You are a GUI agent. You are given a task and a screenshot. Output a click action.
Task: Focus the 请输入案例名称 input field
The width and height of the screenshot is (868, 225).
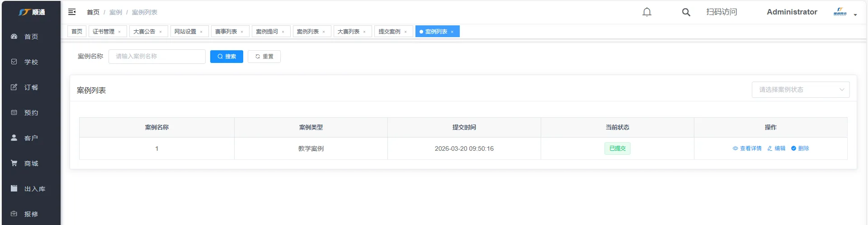(157, 57)
